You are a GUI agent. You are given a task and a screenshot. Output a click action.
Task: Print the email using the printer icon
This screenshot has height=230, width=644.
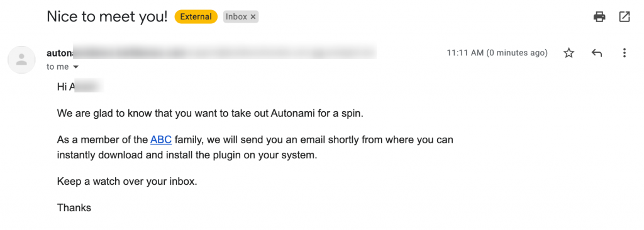click(599, 17)
